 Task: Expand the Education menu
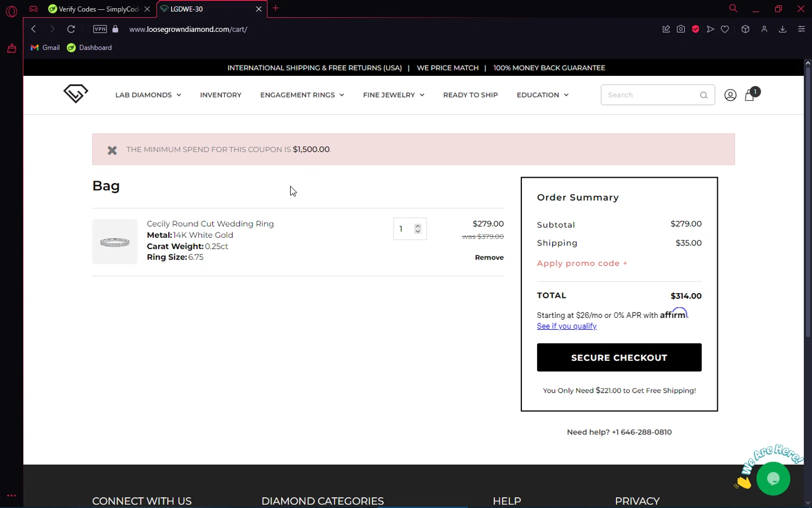pos(542,95)
